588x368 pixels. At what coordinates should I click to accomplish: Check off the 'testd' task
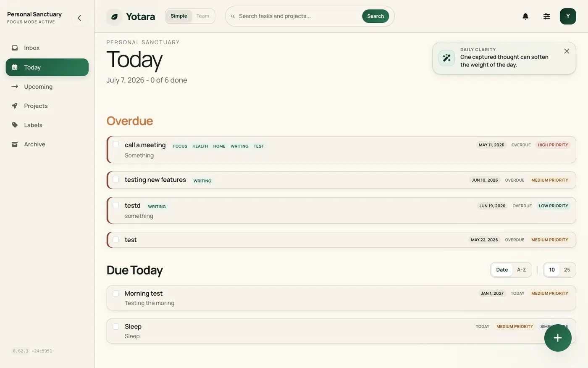click(x=116, y=205)
